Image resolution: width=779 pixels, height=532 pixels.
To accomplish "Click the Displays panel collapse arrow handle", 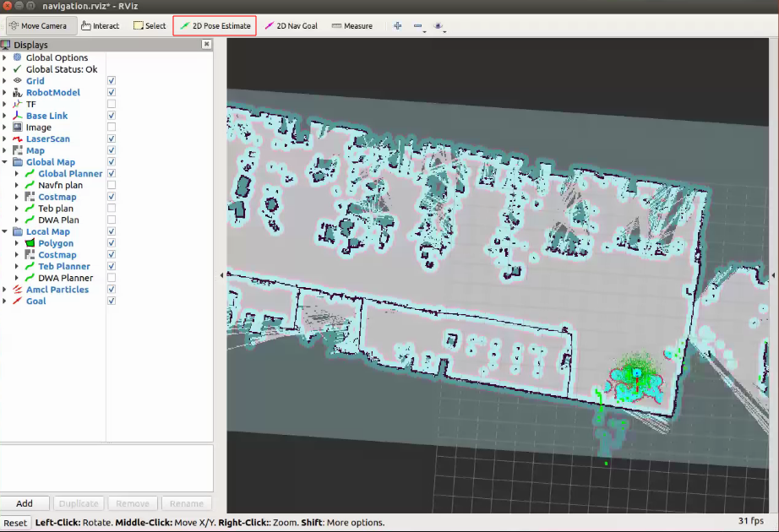I will [221, 275].
